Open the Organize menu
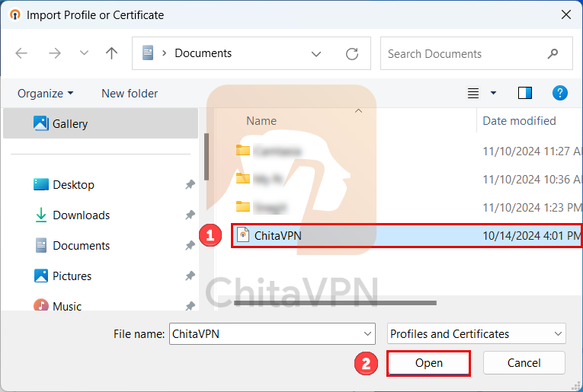The height and width of the screenshot is (392, 583). 46,93
